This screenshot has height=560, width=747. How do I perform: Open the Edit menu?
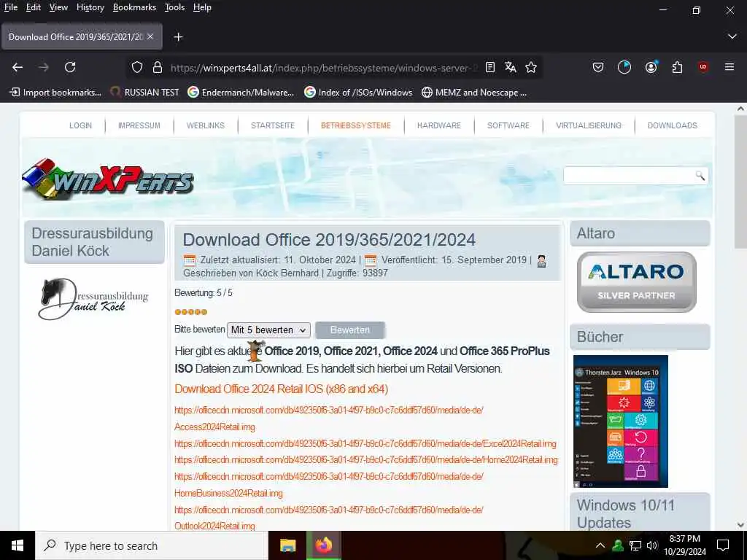click(x=34, y=7)
